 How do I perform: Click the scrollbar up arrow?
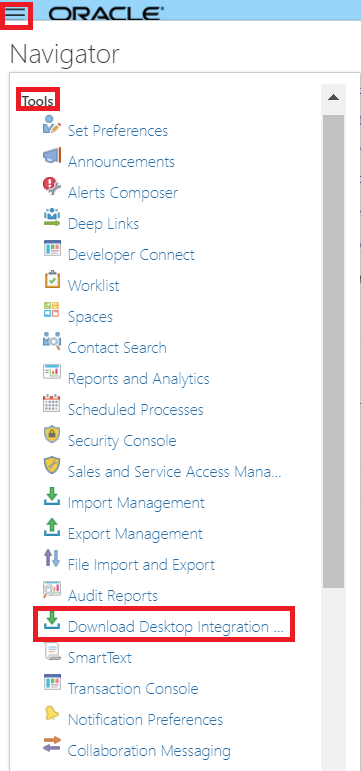coord(333,97)
